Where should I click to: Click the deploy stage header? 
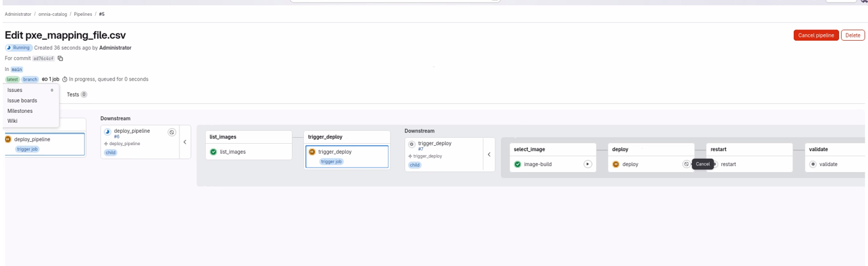pyautogui.click(x=621, y=149)
